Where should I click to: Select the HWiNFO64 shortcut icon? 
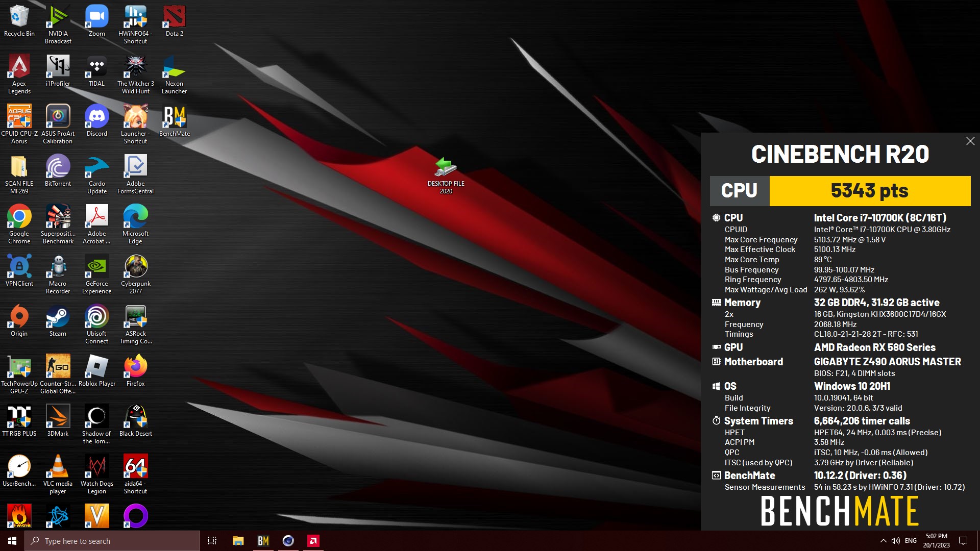click(x=135, y=25)
